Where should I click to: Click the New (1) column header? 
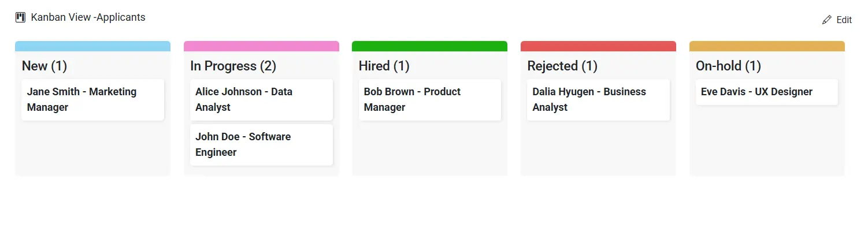pyautogui.click(x=44, y=66)
